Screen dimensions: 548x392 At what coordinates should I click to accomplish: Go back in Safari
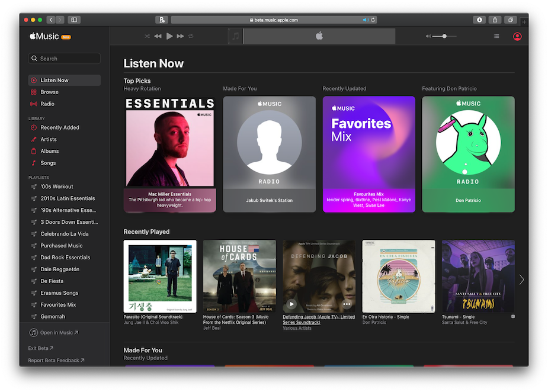point(51,20)
